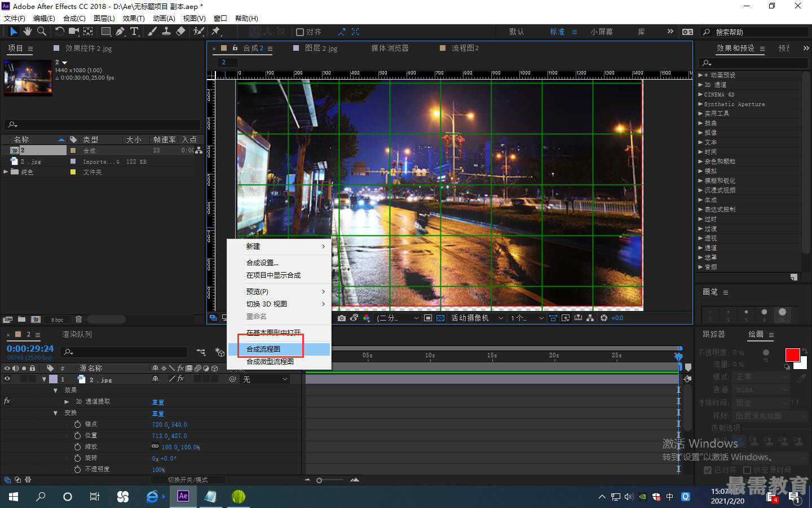Screen dimensions: 812x508
Task: Open the parent 无 dropdown for layer 2.jpg
Action: pyautogui.click(x=265, y=379)
